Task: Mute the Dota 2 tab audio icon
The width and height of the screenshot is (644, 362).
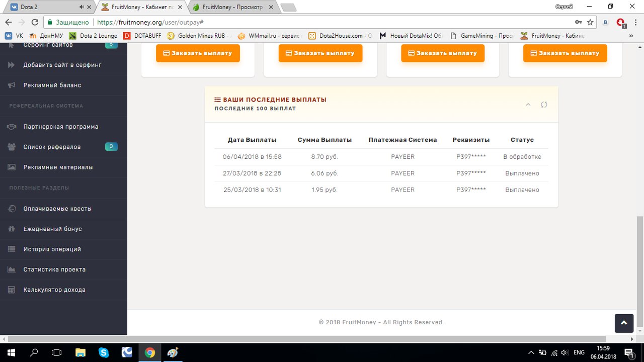Action: pyautogui.click(x=82, y=7)
